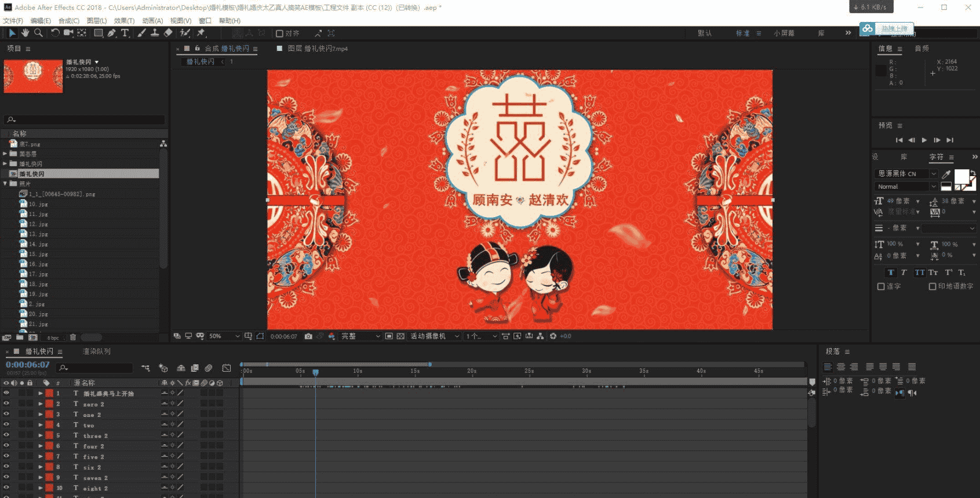
Task: Select the Brush tool
Action: coord(141,33)
